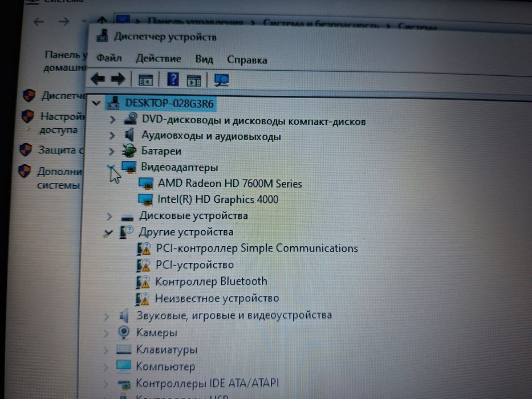The image size is (532, 399).
Task: Select AMD Radeon HD 7600M Series
Action: pyautogui.click(x=230, y=184)
